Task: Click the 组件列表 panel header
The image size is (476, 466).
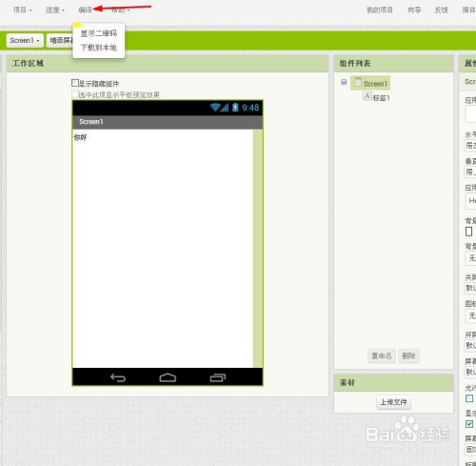Action: click(x=393, y=64)
